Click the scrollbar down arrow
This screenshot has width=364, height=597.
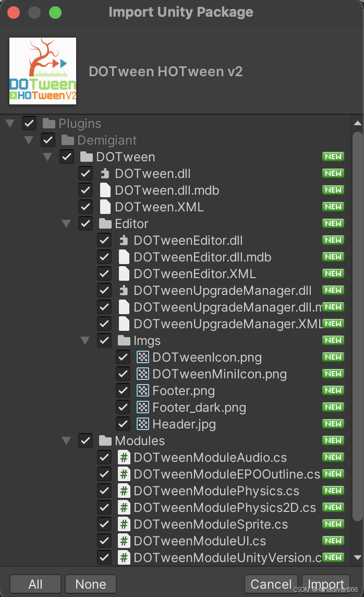tap(358, 557)
